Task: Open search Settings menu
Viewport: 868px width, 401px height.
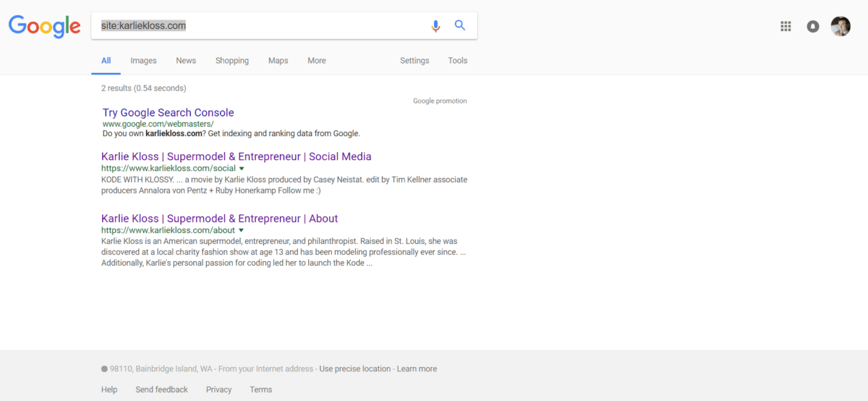Action: [x=414, y=61]
